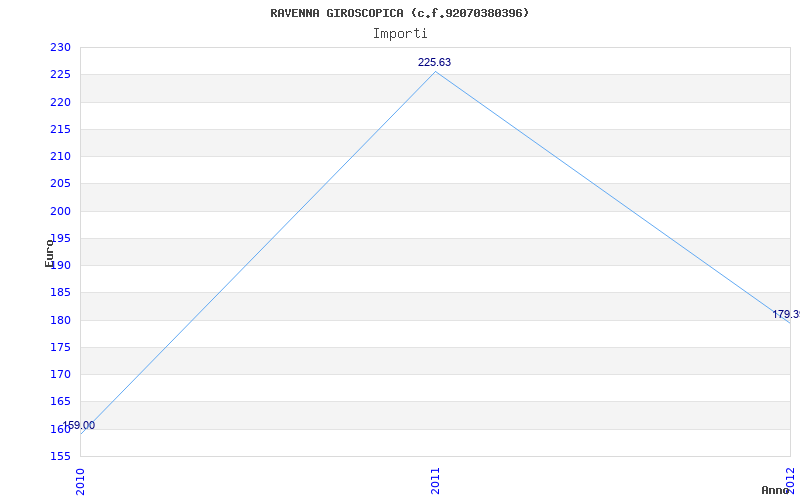Click the 180 y-axis tick label
This screenshot has width=800, height=500.
60,320
